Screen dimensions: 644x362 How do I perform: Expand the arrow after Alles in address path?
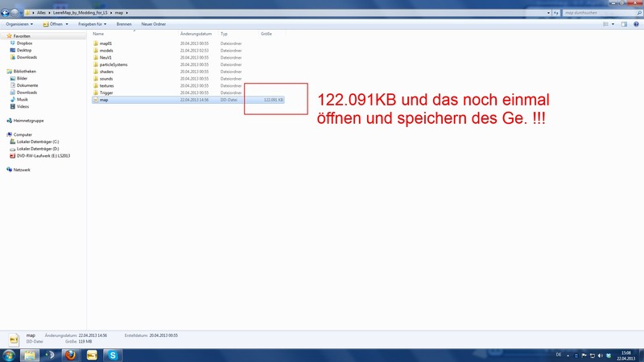click(49, 13)
